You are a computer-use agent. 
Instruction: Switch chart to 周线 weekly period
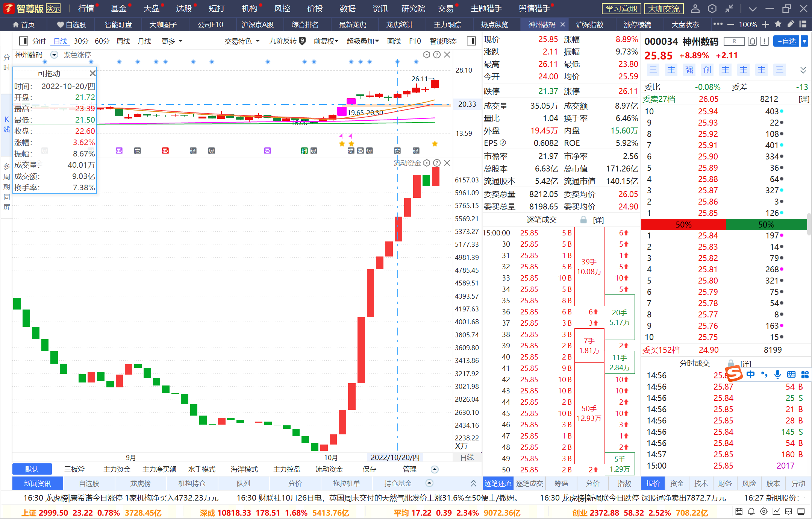[123, 41]
